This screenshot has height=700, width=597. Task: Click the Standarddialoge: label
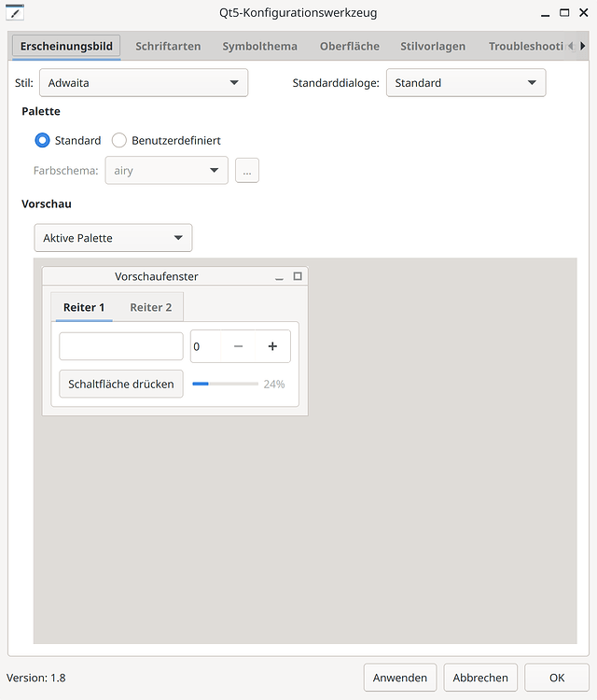point(336,83)
